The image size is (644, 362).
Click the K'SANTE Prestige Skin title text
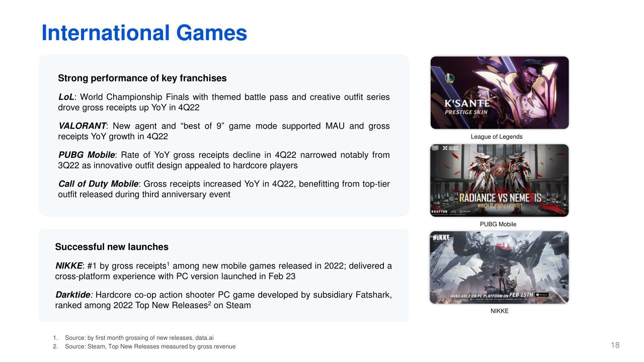click(466, 107)
